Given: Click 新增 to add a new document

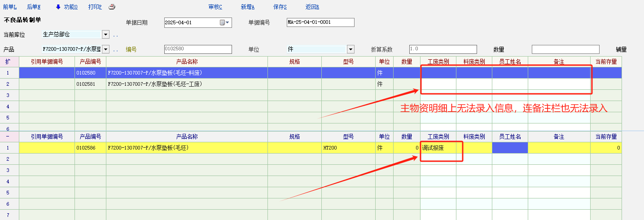Looking at the screenshot, I should click(x=247, y=7).
